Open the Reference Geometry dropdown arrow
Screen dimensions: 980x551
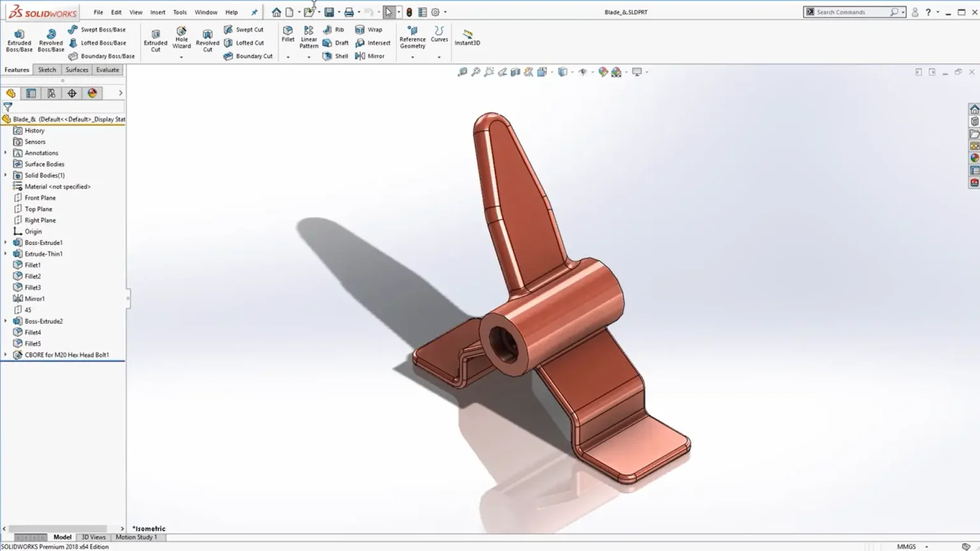pyautogui.click(x=412, y=57)
